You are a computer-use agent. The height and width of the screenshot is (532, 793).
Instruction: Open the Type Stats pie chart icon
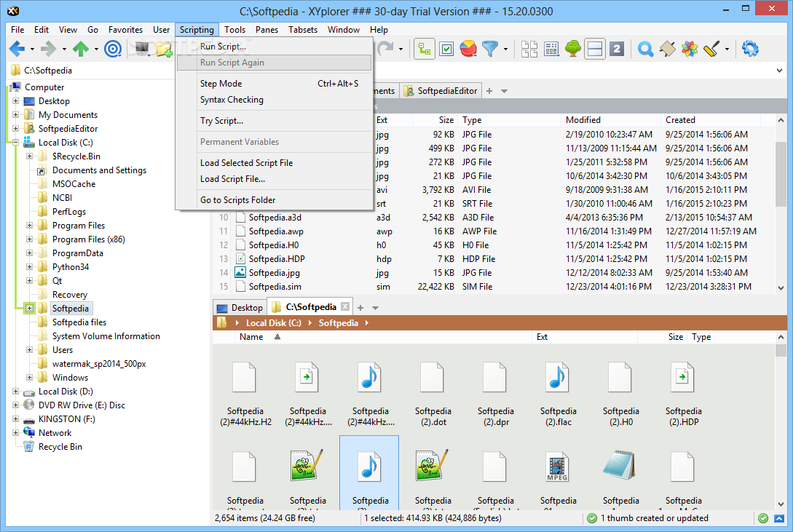468,49
